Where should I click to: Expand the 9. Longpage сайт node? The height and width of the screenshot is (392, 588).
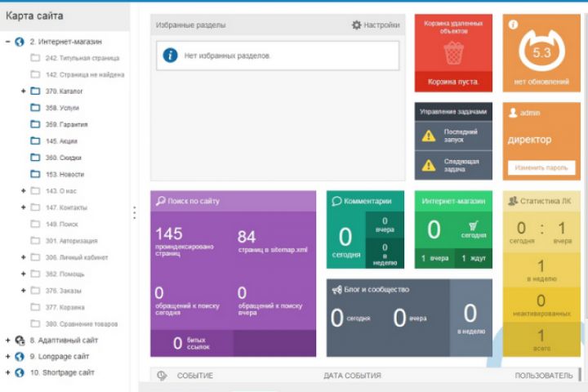pyautogui.click(x=7, y=356)
